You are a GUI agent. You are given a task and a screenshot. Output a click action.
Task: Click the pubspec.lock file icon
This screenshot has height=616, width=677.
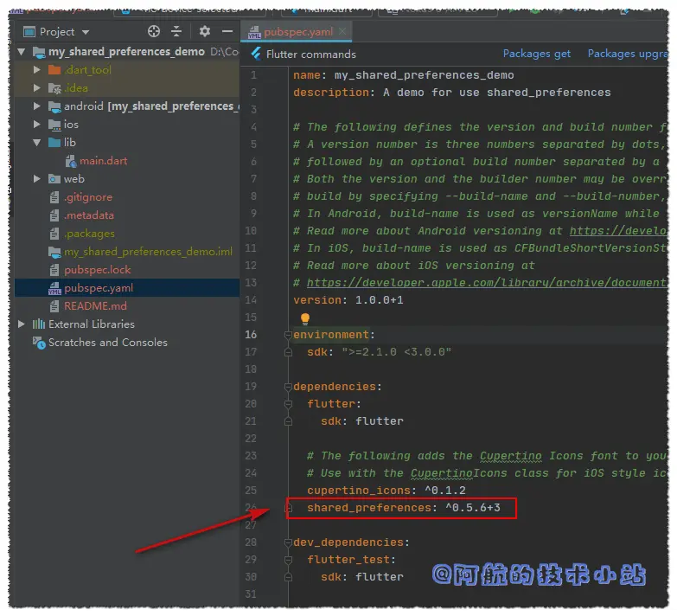(x=54, y=270)
